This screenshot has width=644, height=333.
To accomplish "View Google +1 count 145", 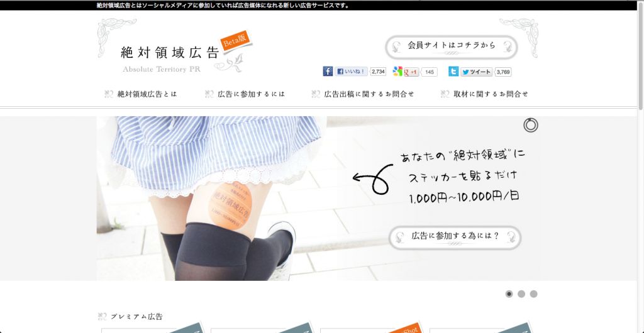I will 430,72.
